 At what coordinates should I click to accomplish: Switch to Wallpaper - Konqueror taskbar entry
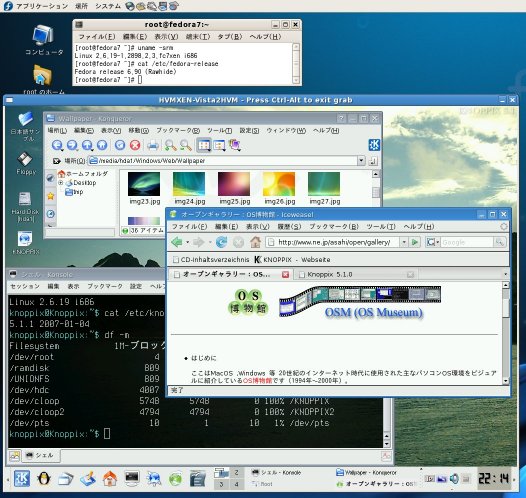click(x=367, y=473)
